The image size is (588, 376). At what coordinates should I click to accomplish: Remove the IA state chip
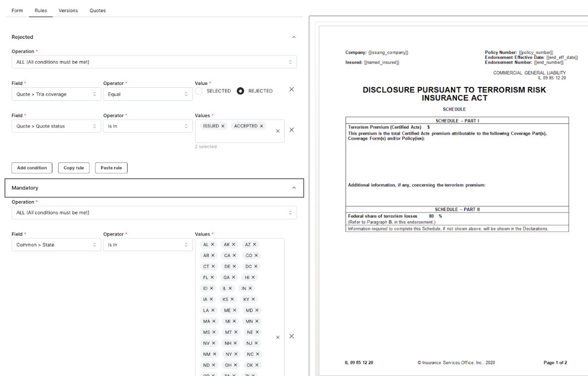point(211,299)
